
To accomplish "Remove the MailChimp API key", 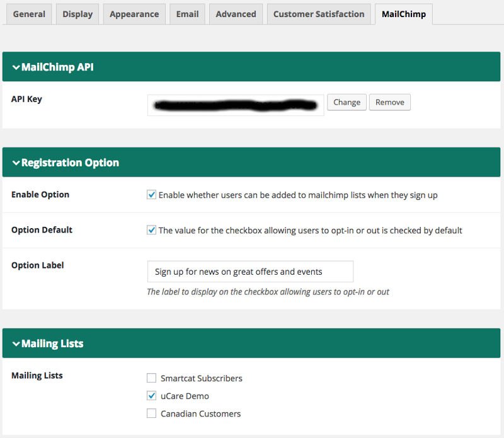I will tap(390, 102).
